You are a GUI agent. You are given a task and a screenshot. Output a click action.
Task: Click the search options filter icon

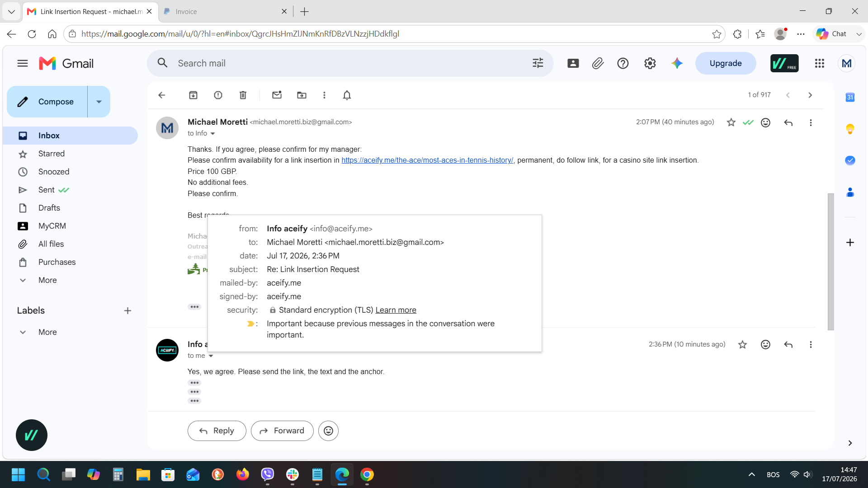pos(538,63)
